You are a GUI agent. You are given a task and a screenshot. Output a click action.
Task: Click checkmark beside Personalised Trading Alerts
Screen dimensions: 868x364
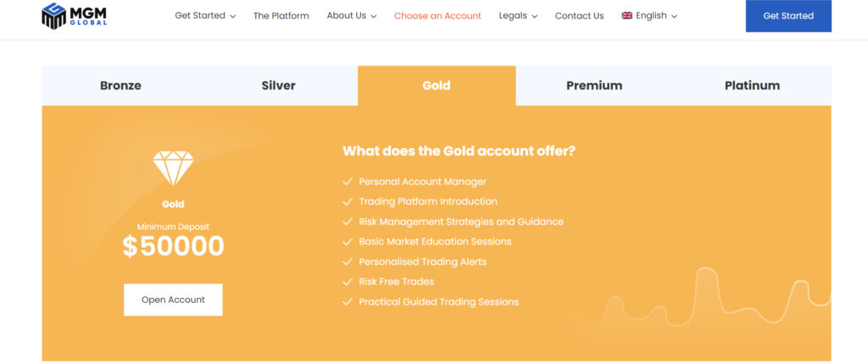pyautogui.click(x=347, y=262)
